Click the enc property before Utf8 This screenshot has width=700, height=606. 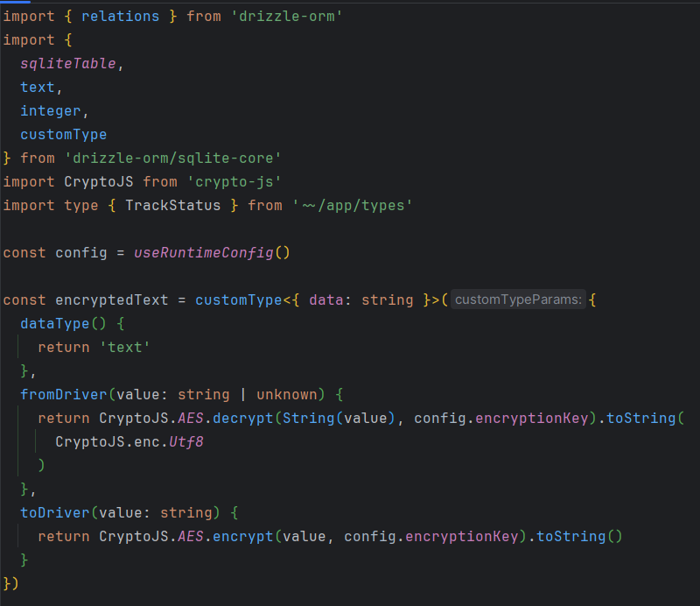[146, 442]
